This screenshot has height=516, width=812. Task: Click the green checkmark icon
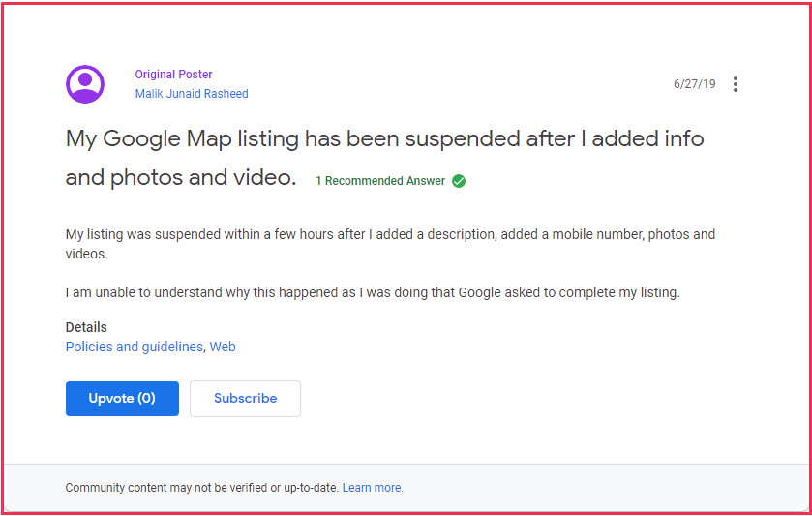[459, 181]
